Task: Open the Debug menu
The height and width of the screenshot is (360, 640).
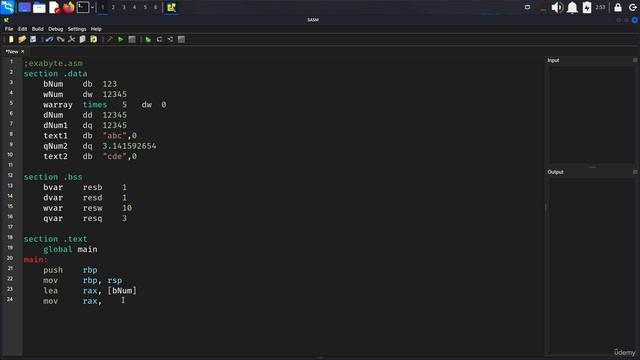Action: coord(56,29)
